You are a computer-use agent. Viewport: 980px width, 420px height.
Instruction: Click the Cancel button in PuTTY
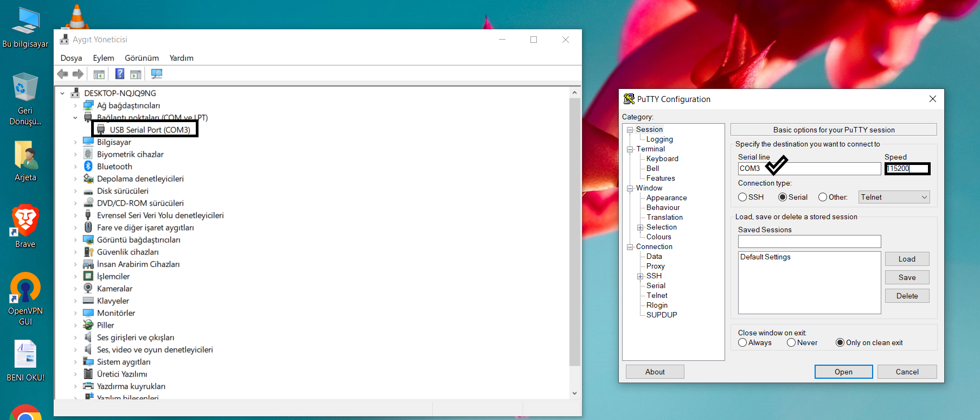[907, 372]
